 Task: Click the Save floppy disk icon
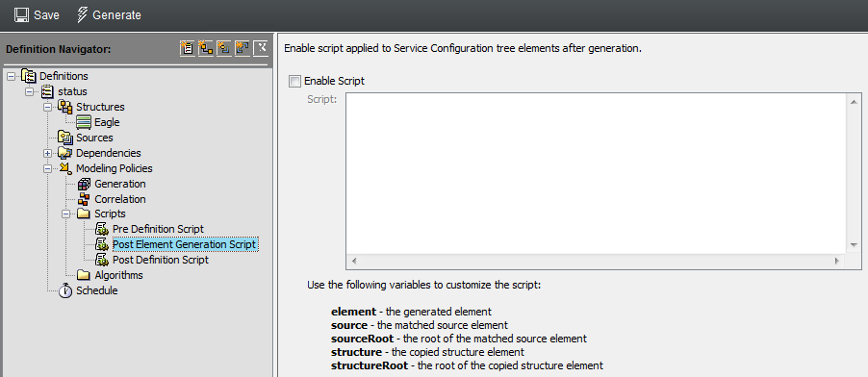coord(21,15)
